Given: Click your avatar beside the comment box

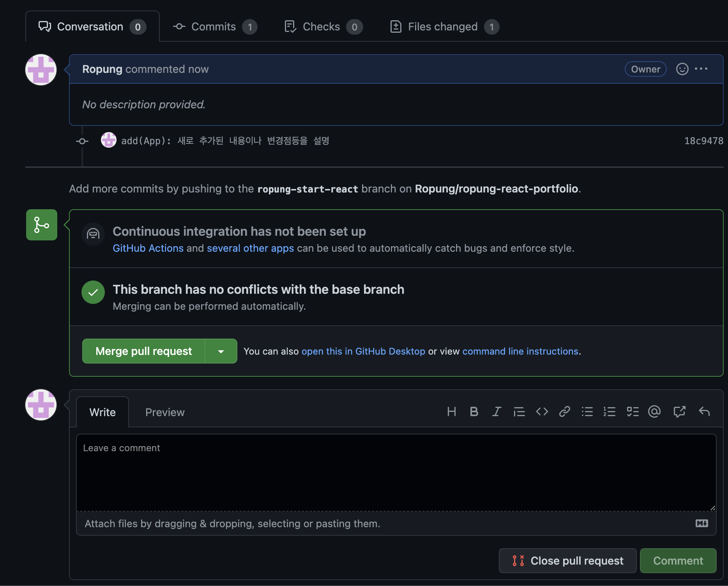Looking at the screenshot, I should pyautogui.click(x=41, y=405).
